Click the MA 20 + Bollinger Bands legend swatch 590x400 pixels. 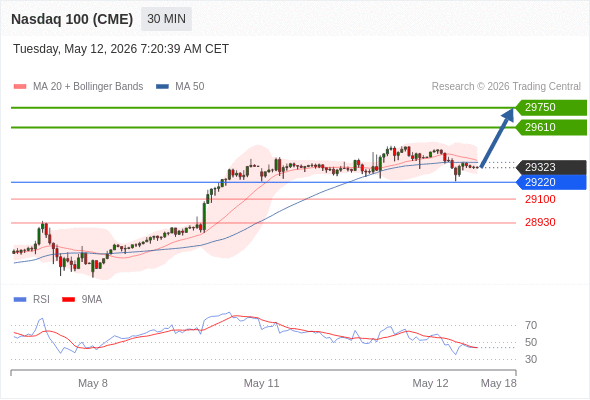coord(20,87)
